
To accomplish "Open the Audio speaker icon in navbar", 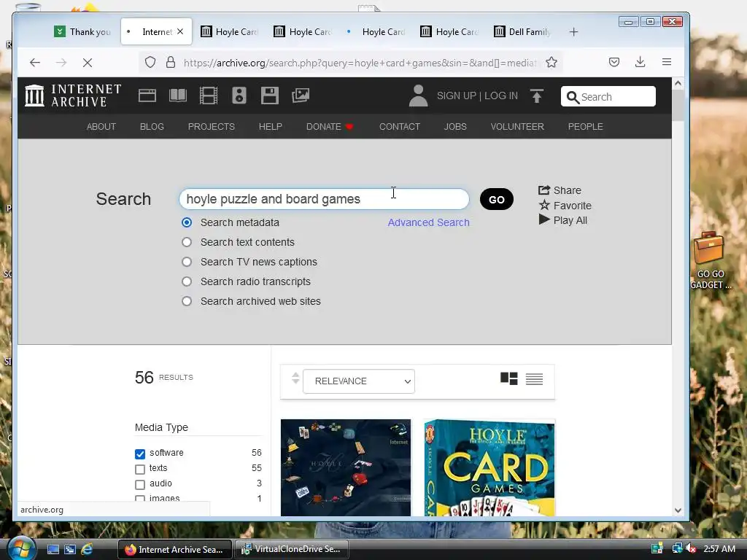I will tap(239, 96).
